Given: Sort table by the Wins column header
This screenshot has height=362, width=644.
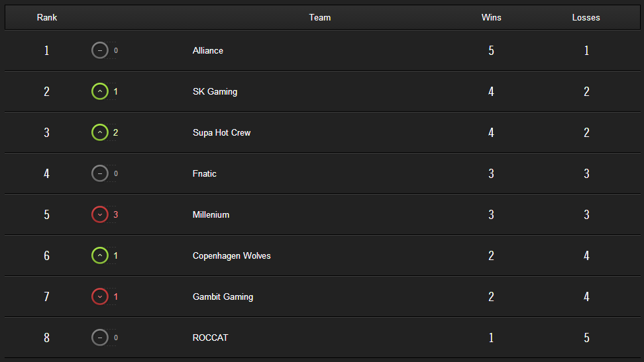Looking at the screenshot, I should pyautogui.click(x=491, y=18).
